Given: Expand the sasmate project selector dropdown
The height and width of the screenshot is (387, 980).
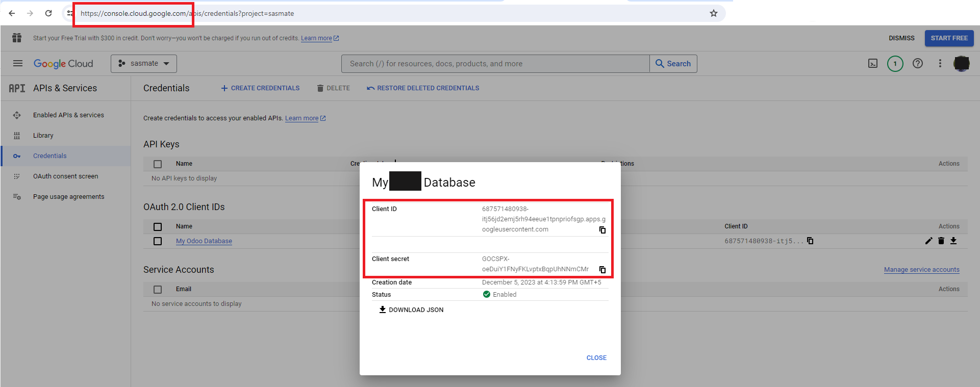Looking at the screenshot, I should click(x=144, y=64).
